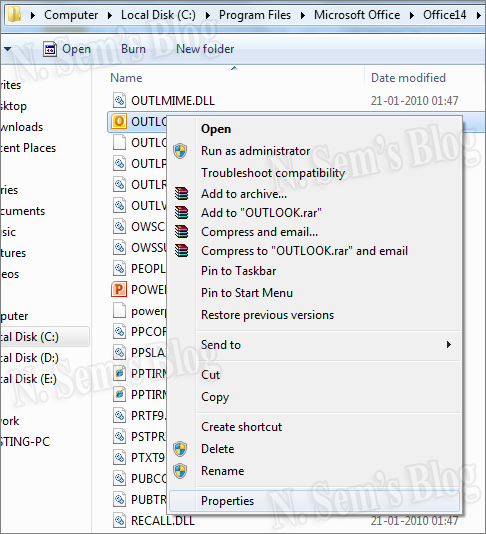Click the Burn toolbar button
Screen dimensions: 486x534
pyautogui.click(x=134, y=49)
